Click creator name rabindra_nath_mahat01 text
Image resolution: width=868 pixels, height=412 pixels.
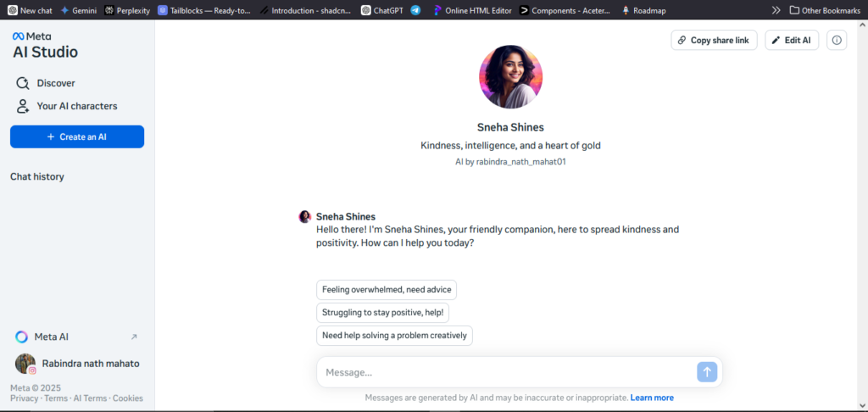click(x=521, y=163)
